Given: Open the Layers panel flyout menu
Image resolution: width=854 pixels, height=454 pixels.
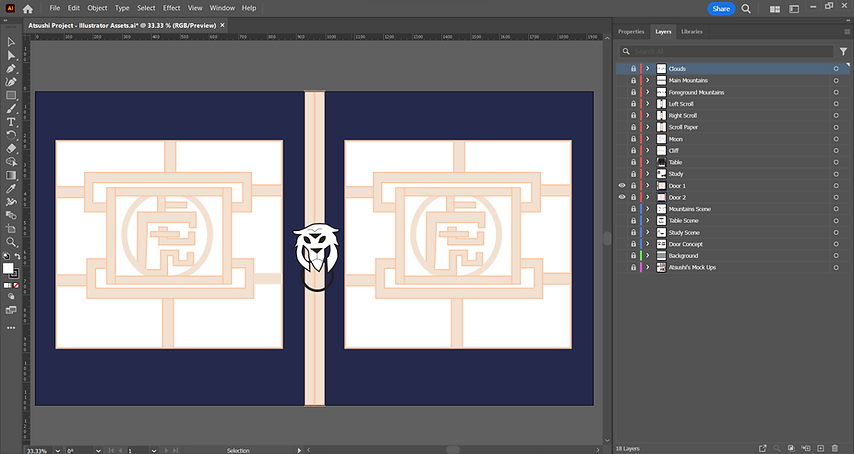Looking at the screenshot, I should [x=847, y=32].
